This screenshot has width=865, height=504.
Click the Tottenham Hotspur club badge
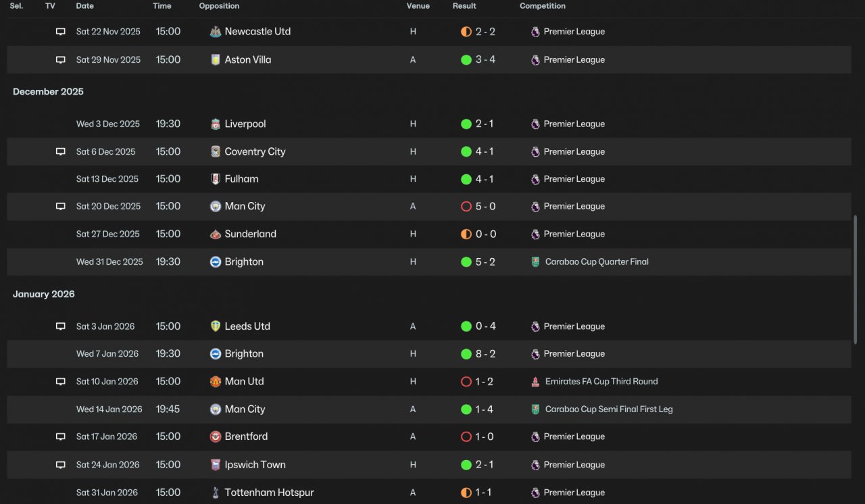216,493
